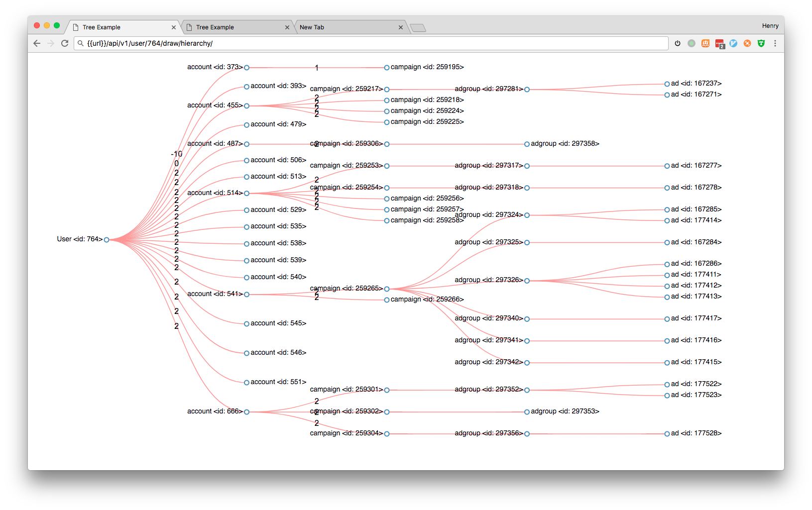Click the gray-green circle extension icon
Viewport: 812px width, 510px height.
(x=692, y=43)
